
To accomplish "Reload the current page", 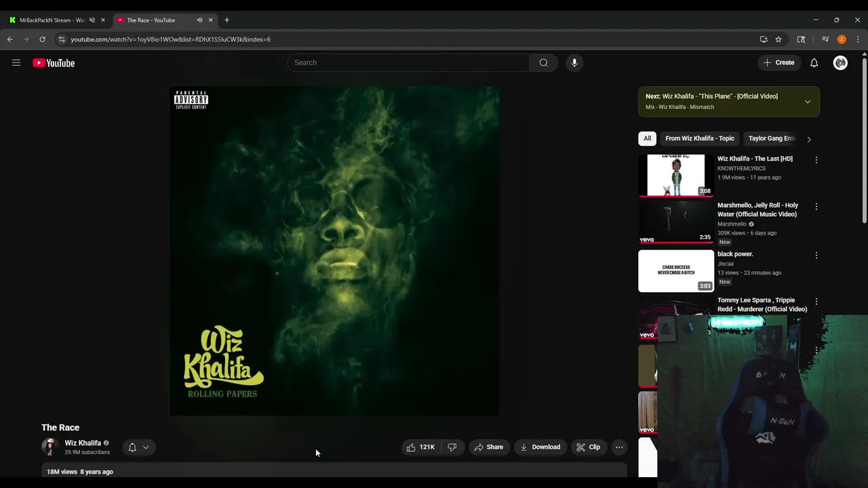I will (x=42, y=39).
